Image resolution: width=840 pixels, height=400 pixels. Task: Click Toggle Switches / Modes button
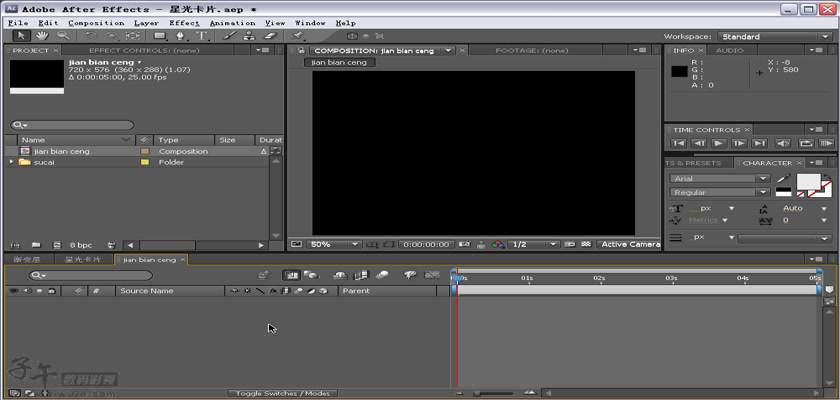[282, 394]
